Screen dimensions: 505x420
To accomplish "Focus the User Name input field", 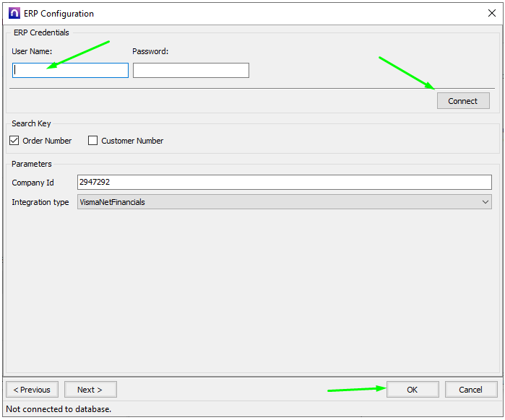I will 70,70.
